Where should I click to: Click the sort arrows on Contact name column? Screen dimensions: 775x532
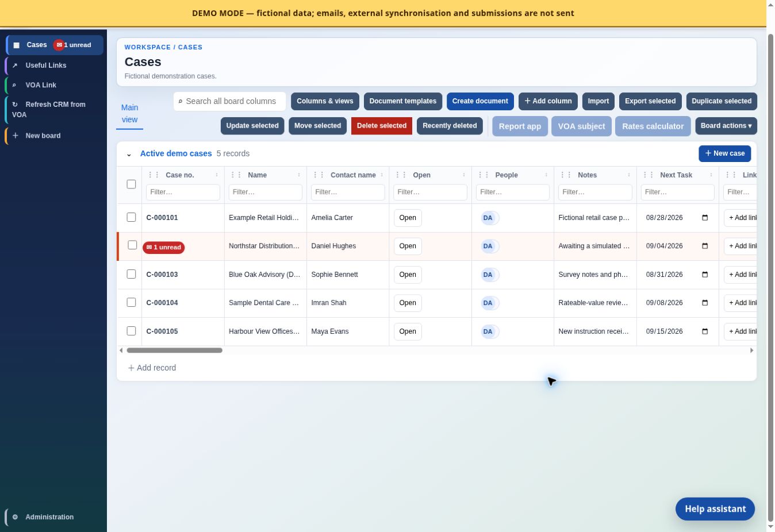click(382, 175)
